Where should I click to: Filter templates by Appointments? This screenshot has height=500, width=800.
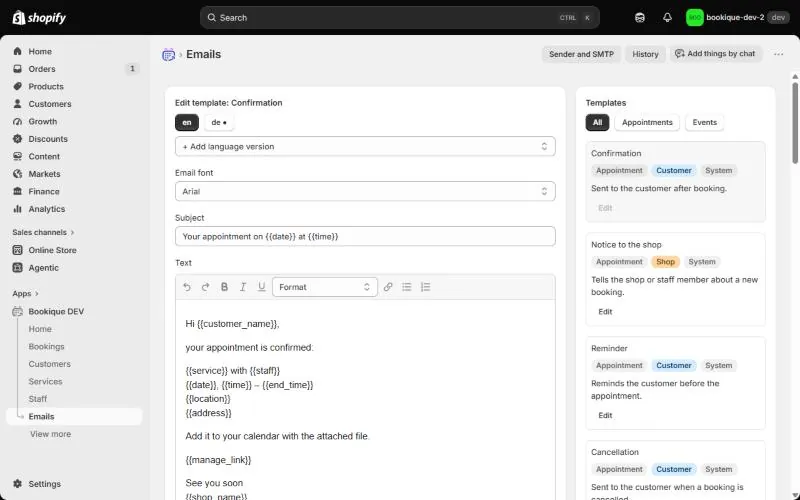647,122
